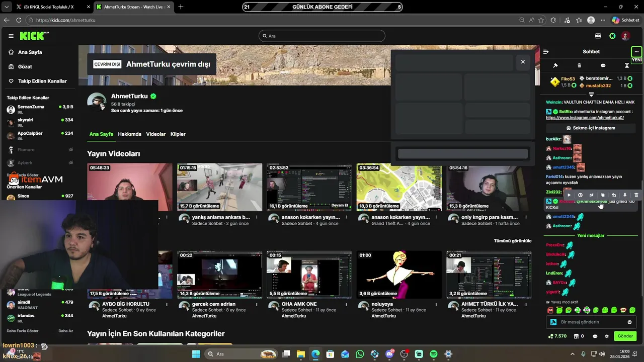
Task: Delete the message via action bar trash icon
Action: pyautogui.click(x=636, y=195)
